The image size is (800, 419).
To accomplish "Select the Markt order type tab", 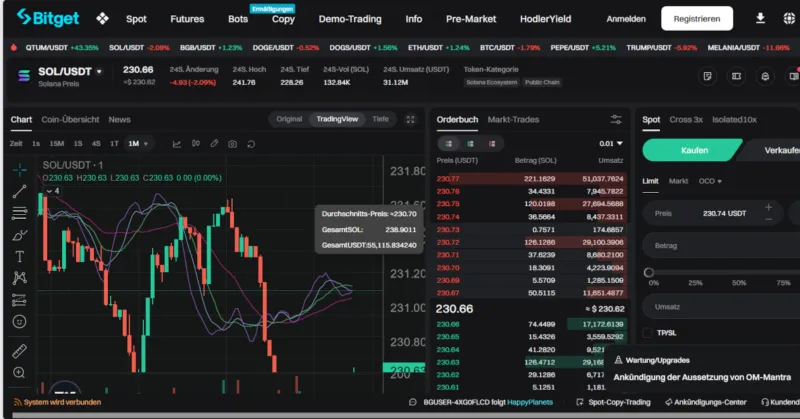I will [x=678, y=181].
